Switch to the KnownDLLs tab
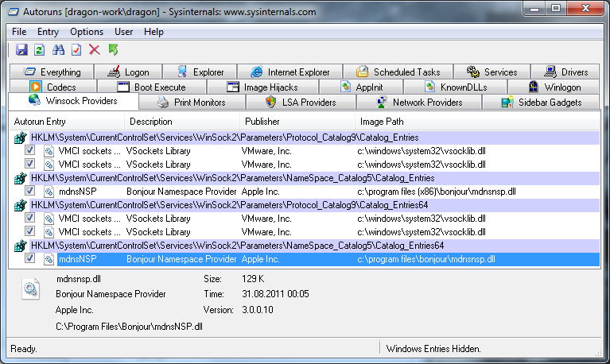 pyautogui.click(x=455, y=87)
